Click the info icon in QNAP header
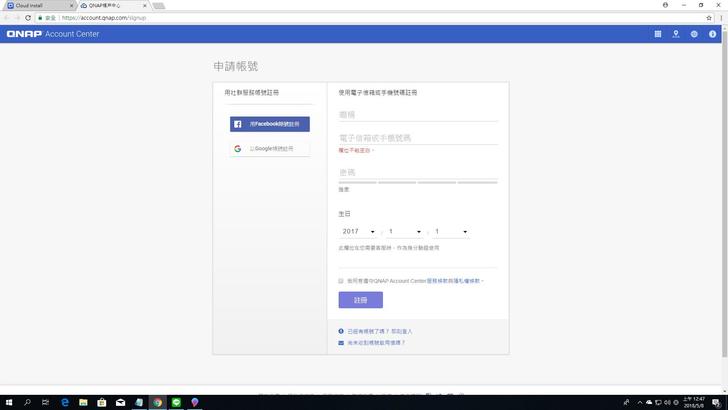This screenshot has width=728, height=410. pos(713,34)
